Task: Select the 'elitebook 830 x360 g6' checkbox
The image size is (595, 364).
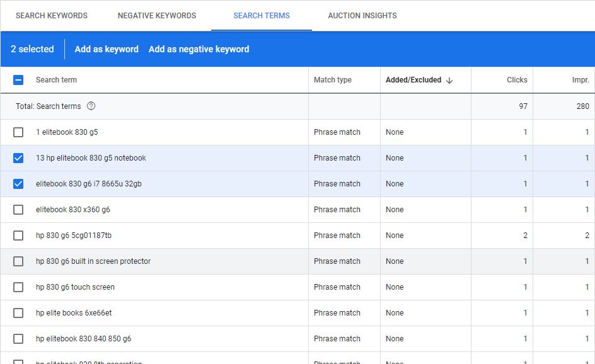Action: coord(18,210)
